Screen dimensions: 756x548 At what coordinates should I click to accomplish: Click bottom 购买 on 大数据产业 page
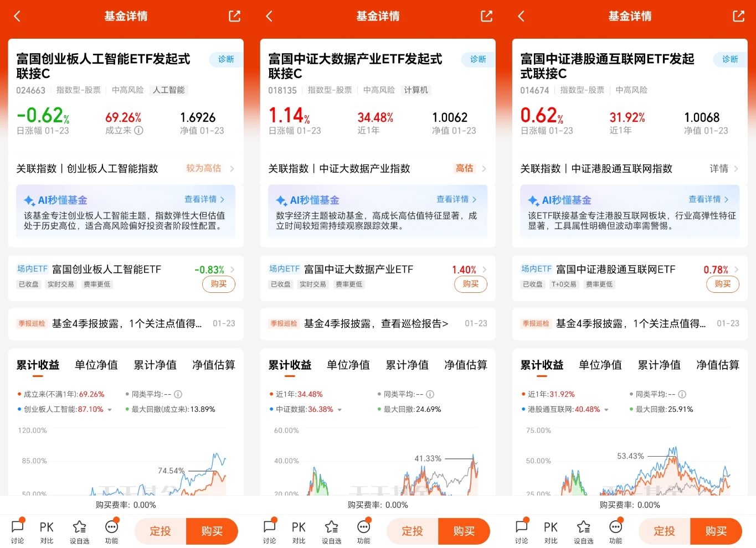pos(464,531)
